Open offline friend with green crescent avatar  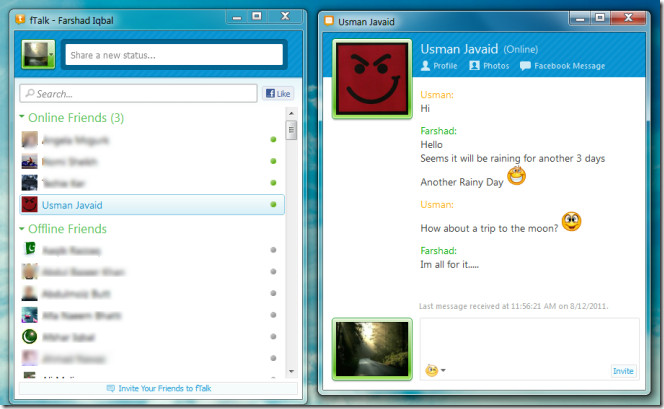pos(30,337)
